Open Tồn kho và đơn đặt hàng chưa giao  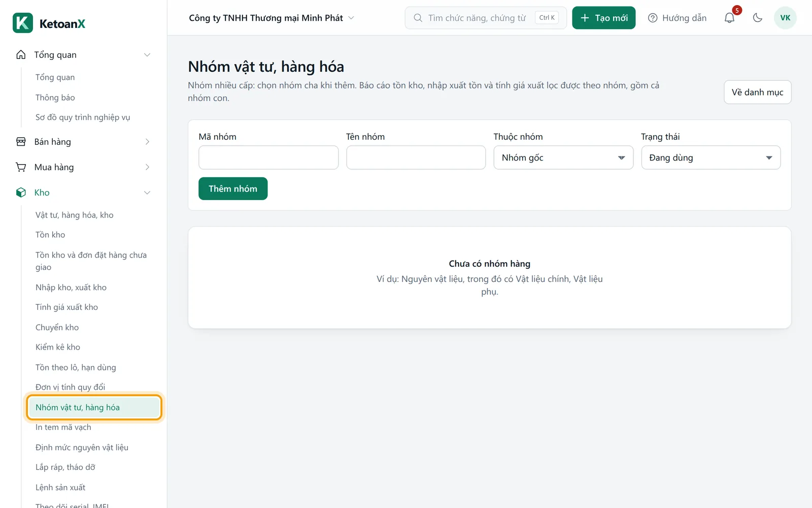pyautogui.click(x=91, y=261)
